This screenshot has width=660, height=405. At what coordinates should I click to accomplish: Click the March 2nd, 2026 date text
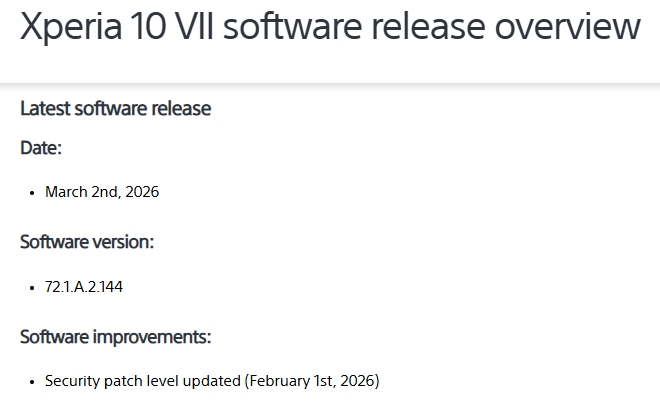pyautogui.click(x=102, y=191)
